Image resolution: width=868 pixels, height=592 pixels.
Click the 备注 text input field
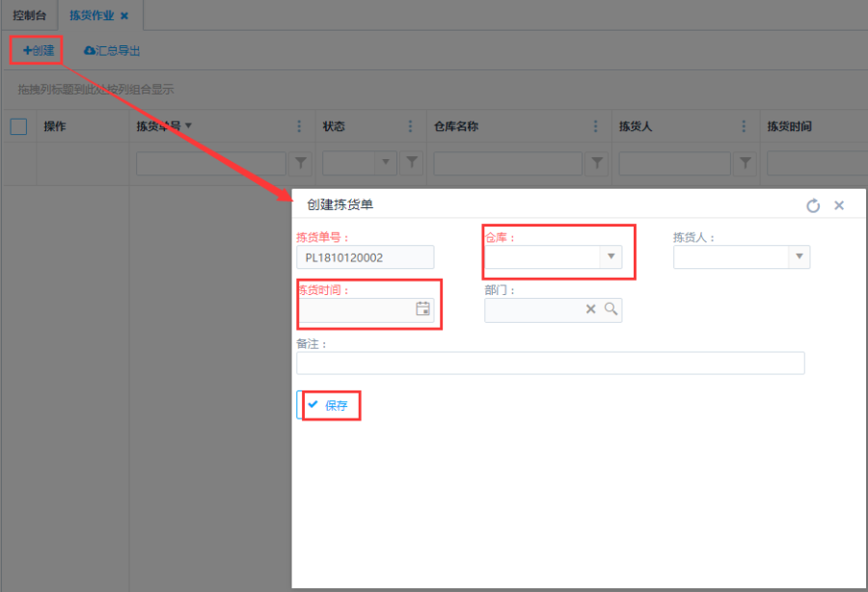(550, 363)
